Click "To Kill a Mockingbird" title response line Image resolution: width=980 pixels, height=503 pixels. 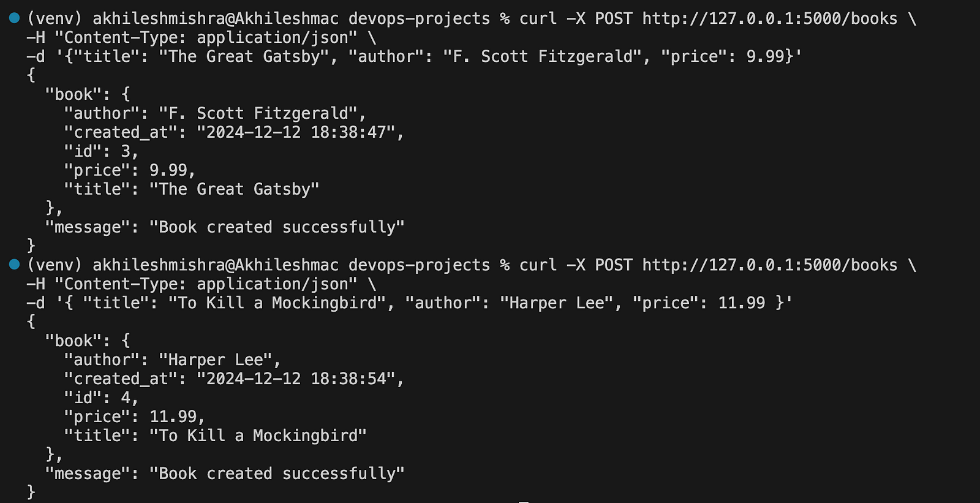(216, 436)
